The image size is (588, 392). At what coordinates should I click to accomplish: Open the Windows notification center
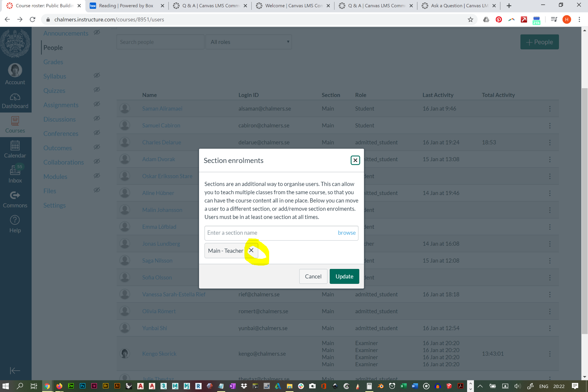[x=575, y=386]
